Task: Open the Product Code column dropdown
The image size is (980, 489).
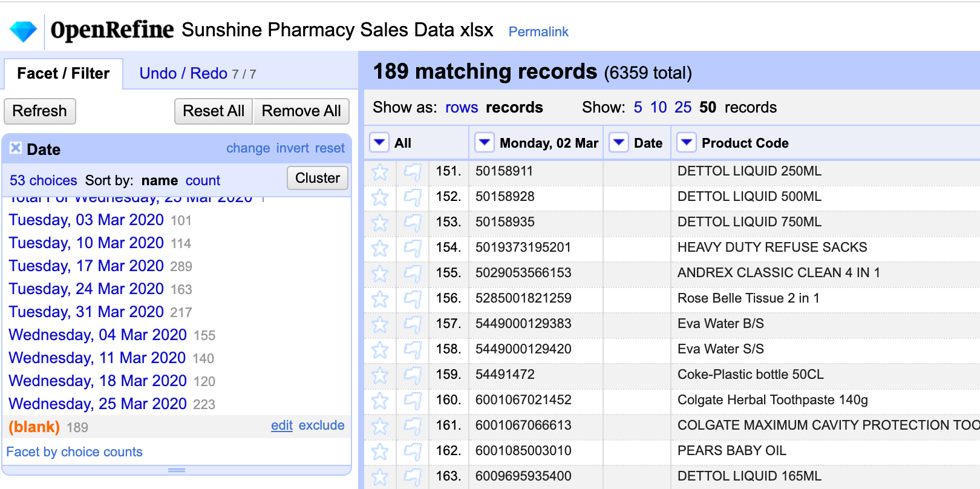Action: [686, 143]
